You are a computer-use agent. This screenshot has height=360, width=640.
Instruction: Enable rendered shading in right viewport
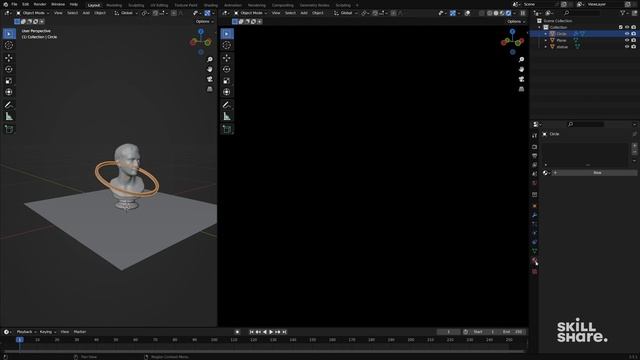pyautogui.click(x=509, y=13)
